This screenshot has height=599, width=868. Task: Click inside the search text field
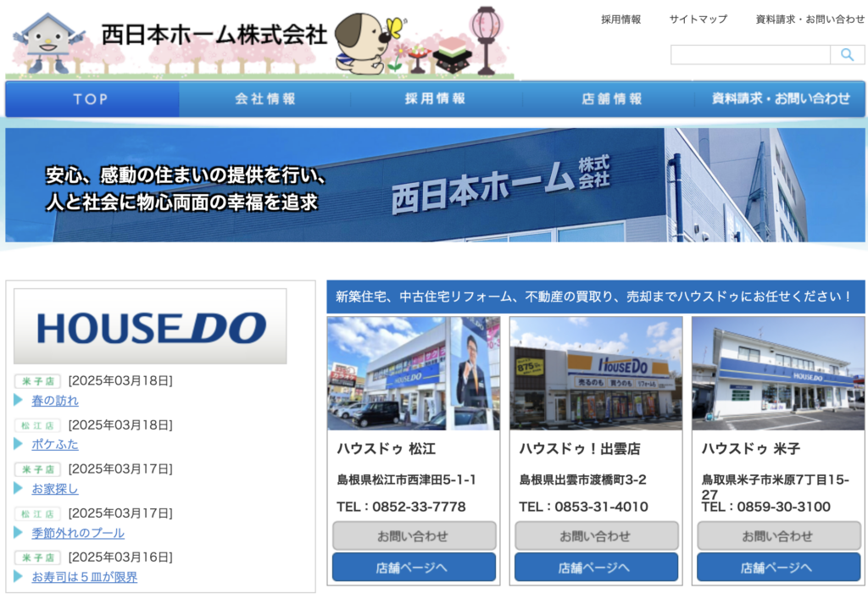(x=749, y=55)
